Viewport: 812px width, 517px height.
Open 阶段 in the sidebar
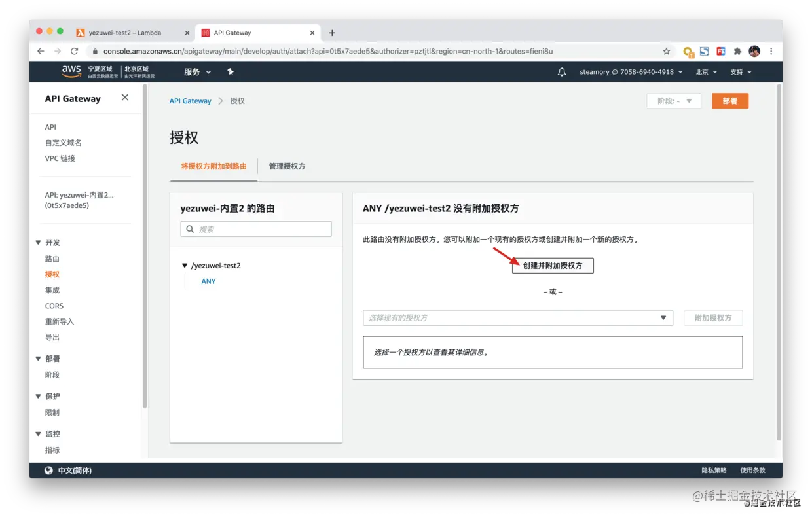[52, 375]
